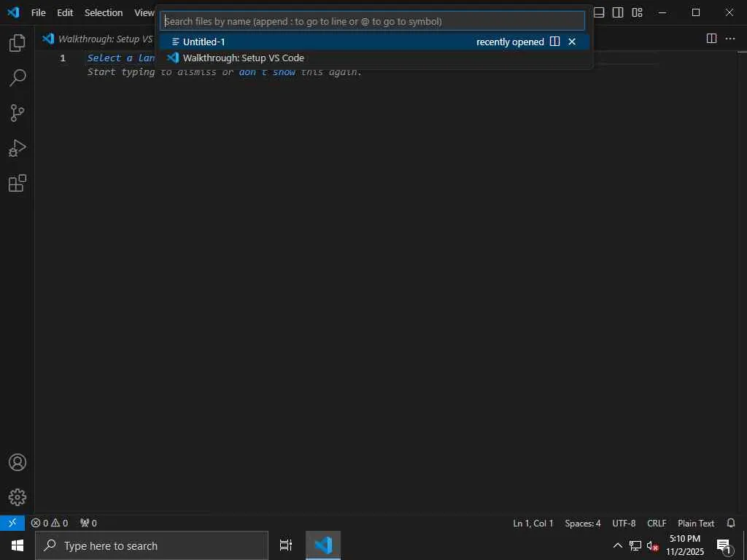Change encoding via UTF-8 status item
Image resolution: width=747 pixels, height=560 pixels.
click(x=624, y=523)
